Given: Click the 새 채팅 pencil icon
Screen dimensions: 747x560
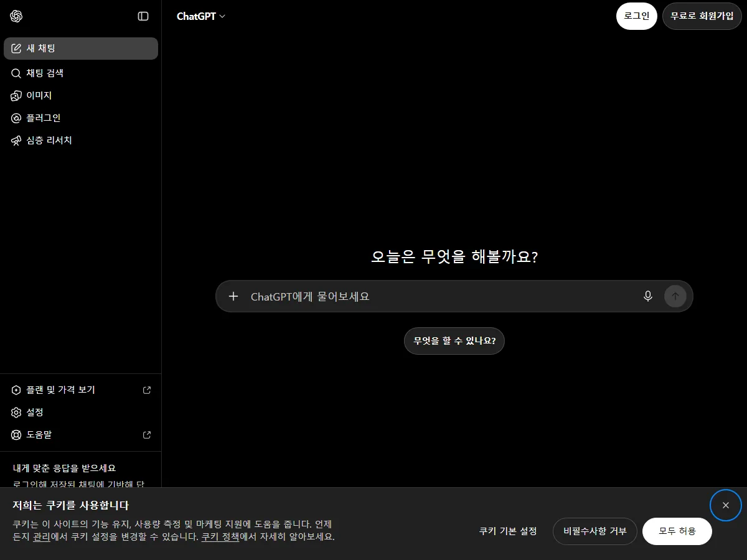Looking at the screenshot, I should [x=16, y=49].
